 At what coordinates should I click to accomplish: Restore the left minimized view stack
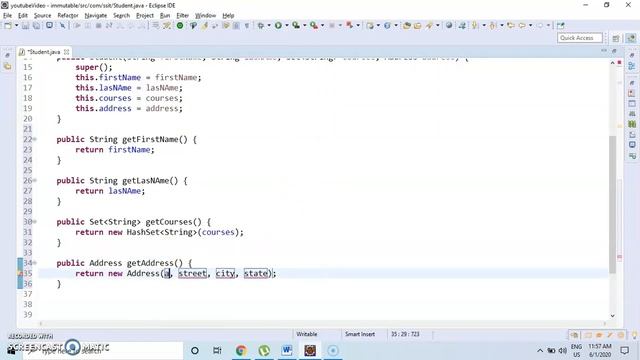coord(7,55)
